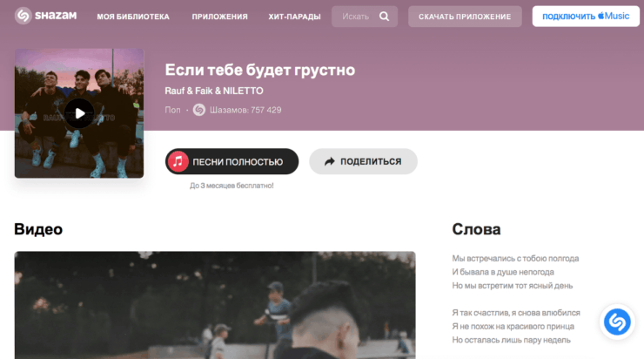Screen dimensions: 644x359
Task: Open the music video thumbnail under Видео
Action: pos(215,305)
